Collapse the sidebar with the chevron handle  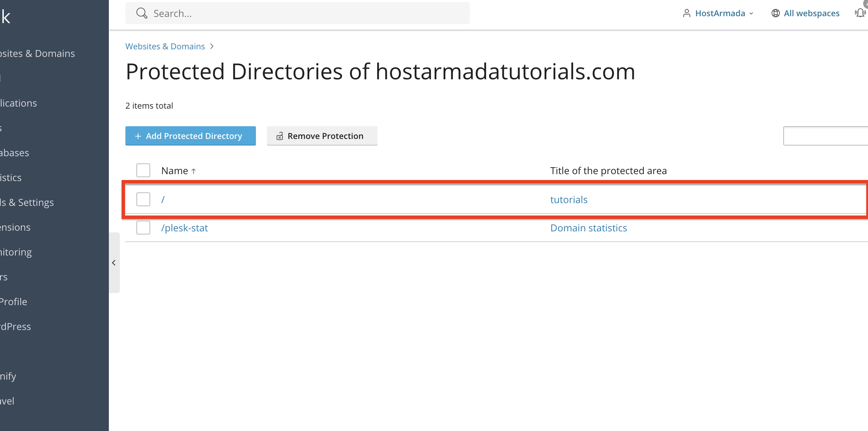coord(114,263)
